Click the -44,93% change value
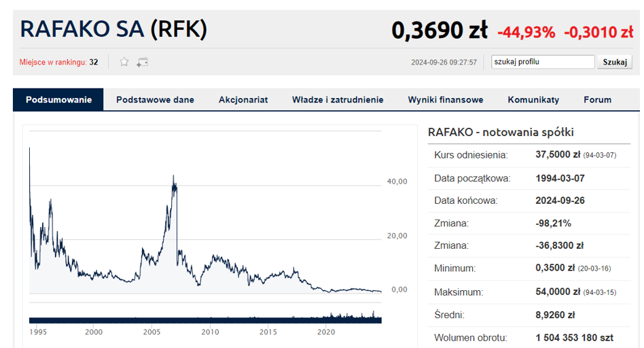This screenshot has width=644, height=348. click(x=526, y=32)
